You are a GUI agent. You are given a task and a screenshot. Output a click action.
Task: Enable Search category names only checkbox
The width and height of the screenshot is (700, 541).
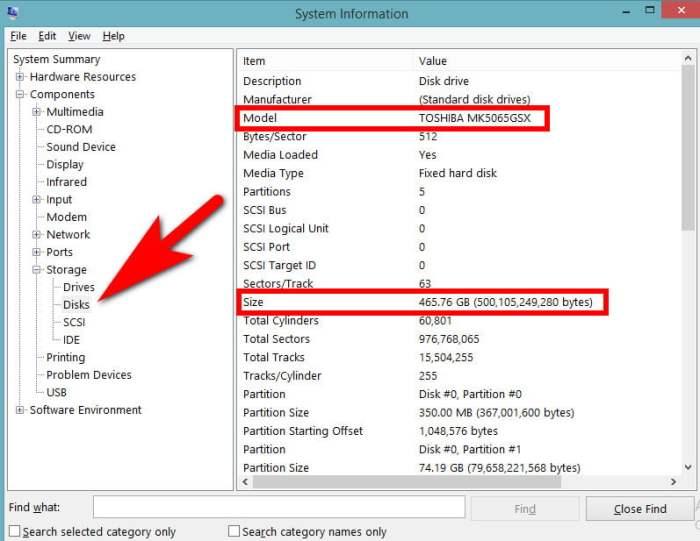coord(234,531)
